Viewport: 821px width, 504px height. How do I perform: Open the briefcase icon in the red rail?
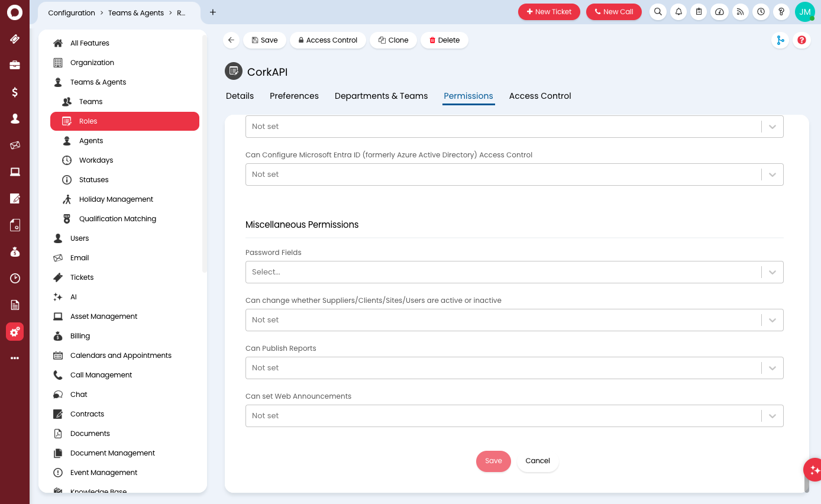tap(15, 65)
